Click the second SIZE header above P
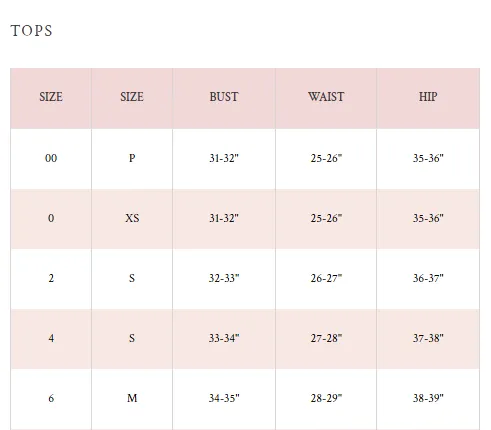Screen dimensions: 491x430 132,97
